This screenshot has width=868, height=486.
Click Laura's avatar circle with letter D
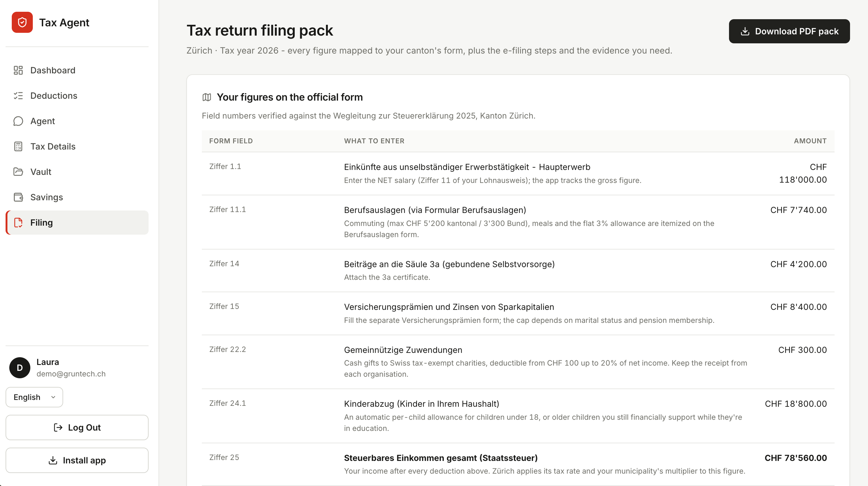(20, 368)
